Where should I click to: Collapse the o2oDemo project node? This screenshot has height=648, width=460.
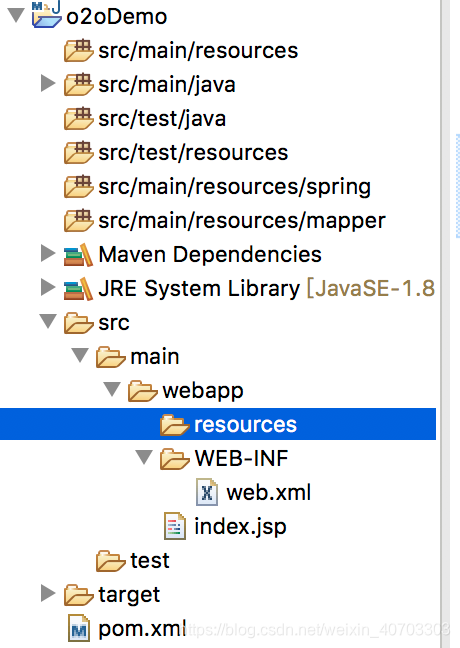[17, 15]
